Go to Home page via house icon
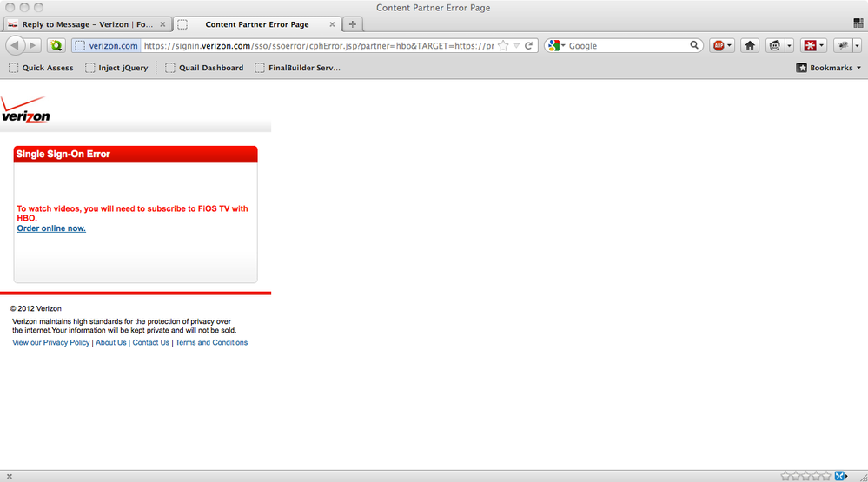Viewport: 868px width, 482px height. (x=750, y=45)
